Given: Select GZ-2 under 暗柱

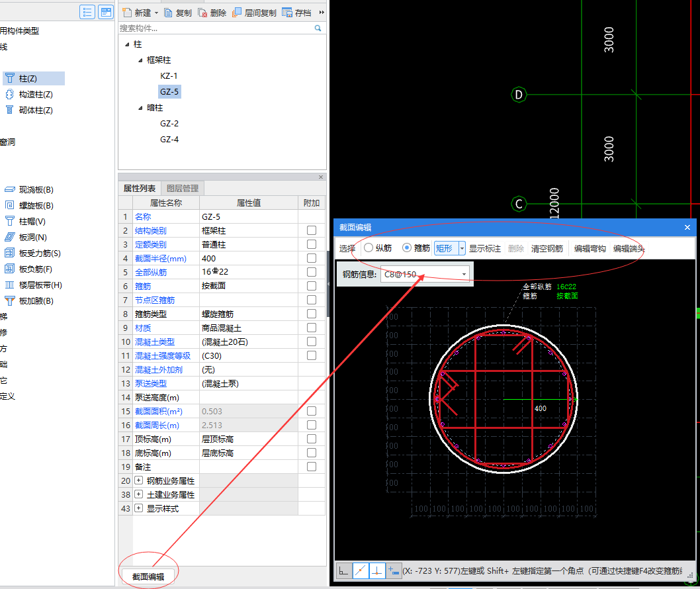Looking at the screenshot, I should tap(169, 124).
